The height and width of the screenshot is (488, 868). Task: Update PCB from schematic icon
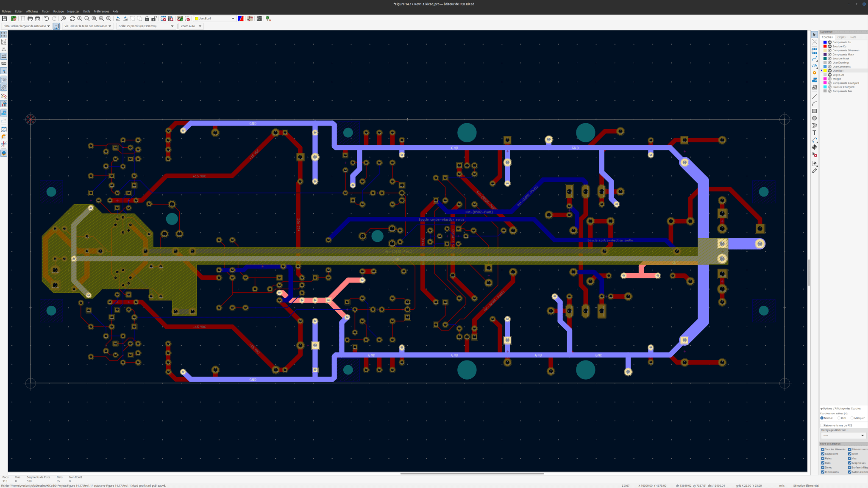click(180, 19)
